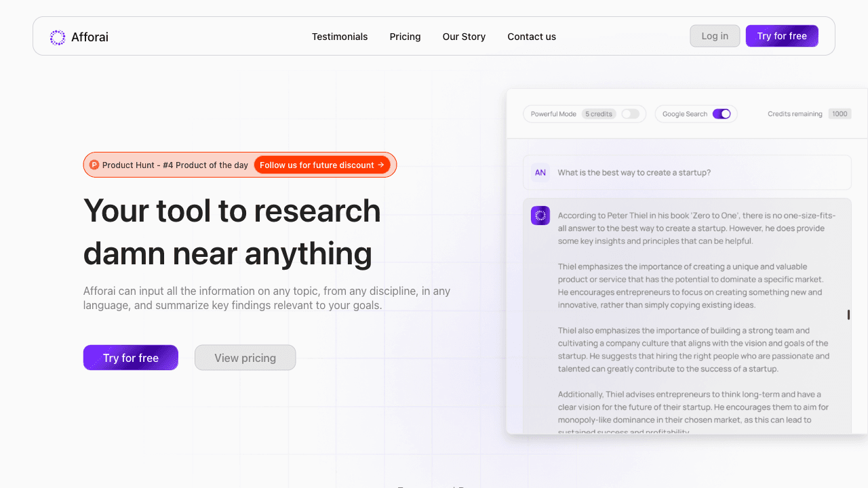Screen dimensions: 868x488
Task: Click the hero Try for free button
Action: [x=131, y=358]
